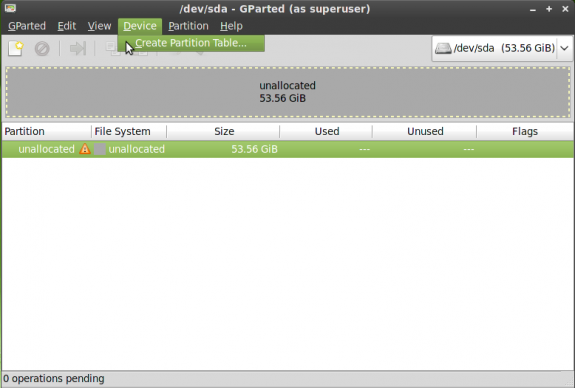Select the unallocated row in partition list

(x=288, y=149)
